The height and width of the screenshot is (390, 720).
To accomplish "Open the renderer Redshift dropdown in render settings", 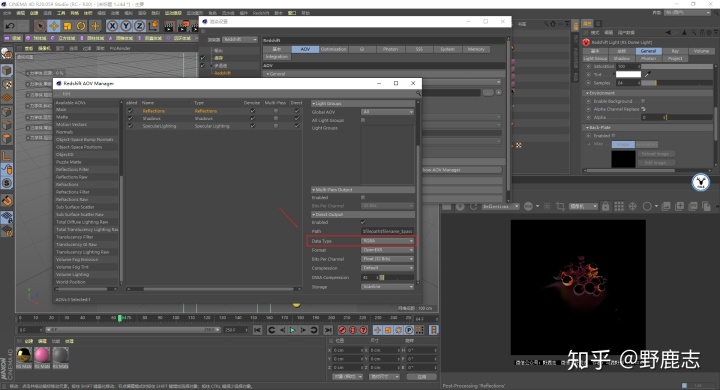I will point(240,40).
